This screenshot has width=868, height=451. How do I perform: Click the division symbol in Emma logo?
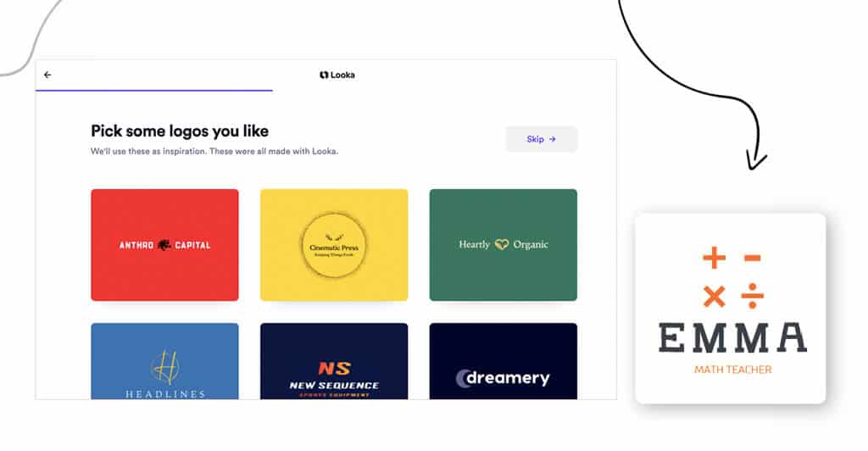[752, 296]
